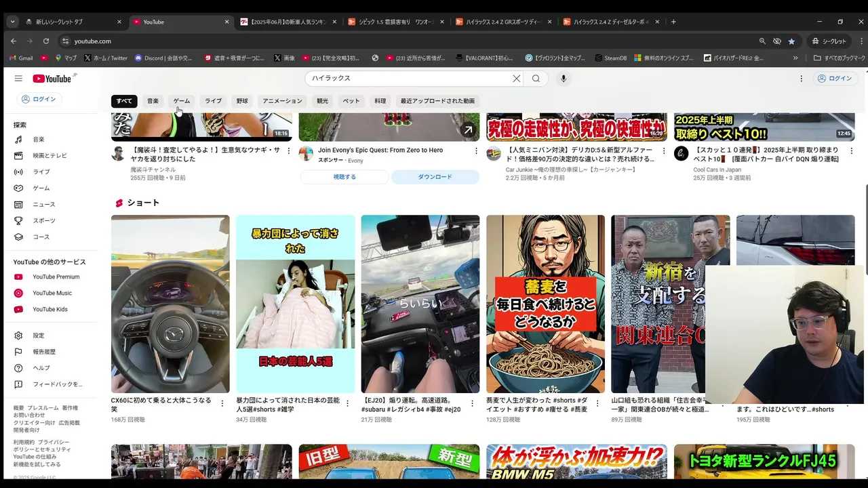Click the sidebar ログイン button
Viewport: 868px width, 488px height.
tap(39, 100)
